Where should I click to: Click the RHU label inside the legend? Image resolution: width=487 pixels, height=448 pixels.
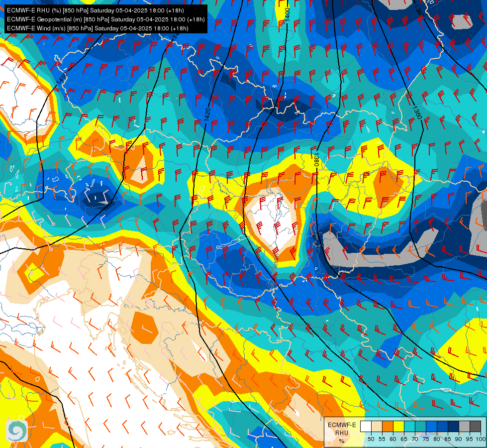pyautogui.click(x=342, y=433)
